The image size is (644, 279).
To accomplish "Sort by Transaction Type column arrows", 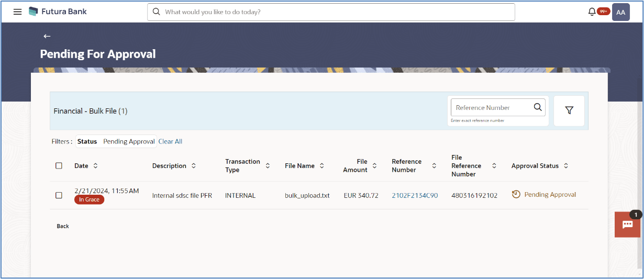I will tap(268, 165).
